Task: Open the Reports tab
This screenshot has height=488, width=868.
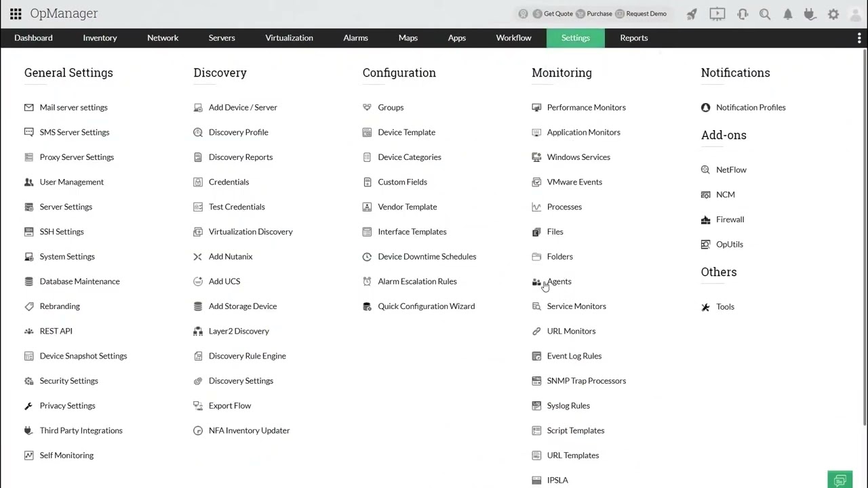Action: [634, 38]
